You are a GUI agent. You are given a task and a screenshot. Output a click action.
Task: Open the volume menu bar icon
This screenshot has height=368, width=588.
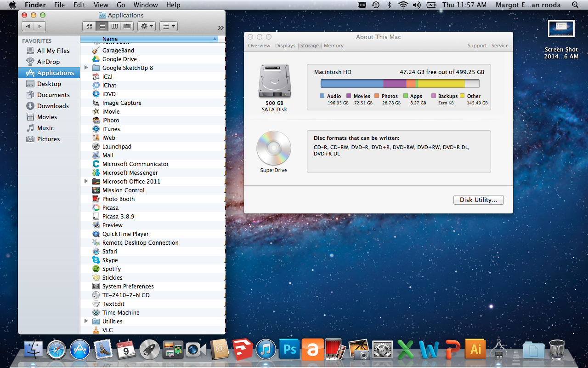(417, 5)
